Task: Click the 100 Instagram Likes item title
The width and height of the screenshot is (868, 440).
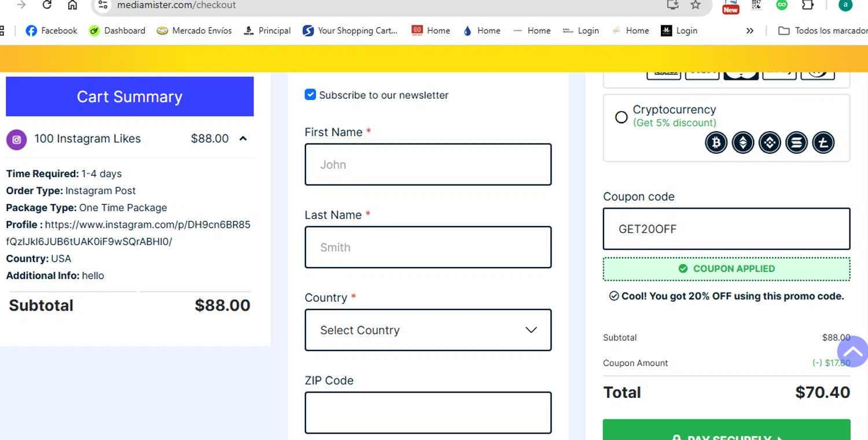Action: tap(87, 138)
